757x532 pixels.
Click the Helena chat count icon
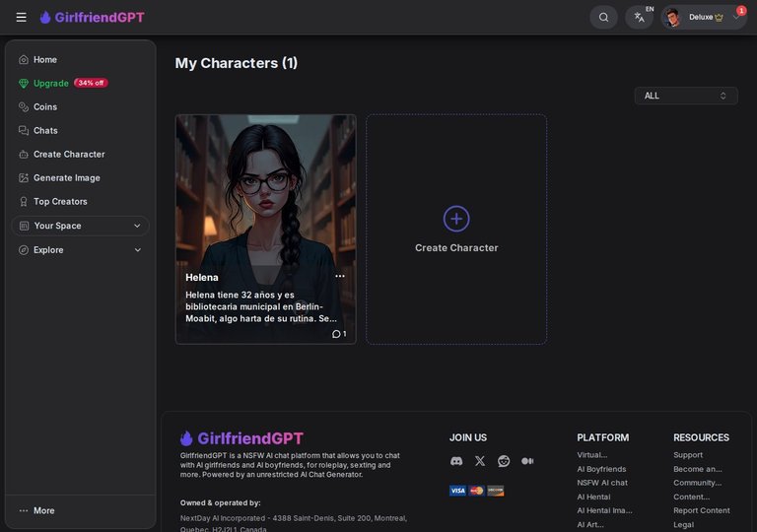[x=336, y=334]
